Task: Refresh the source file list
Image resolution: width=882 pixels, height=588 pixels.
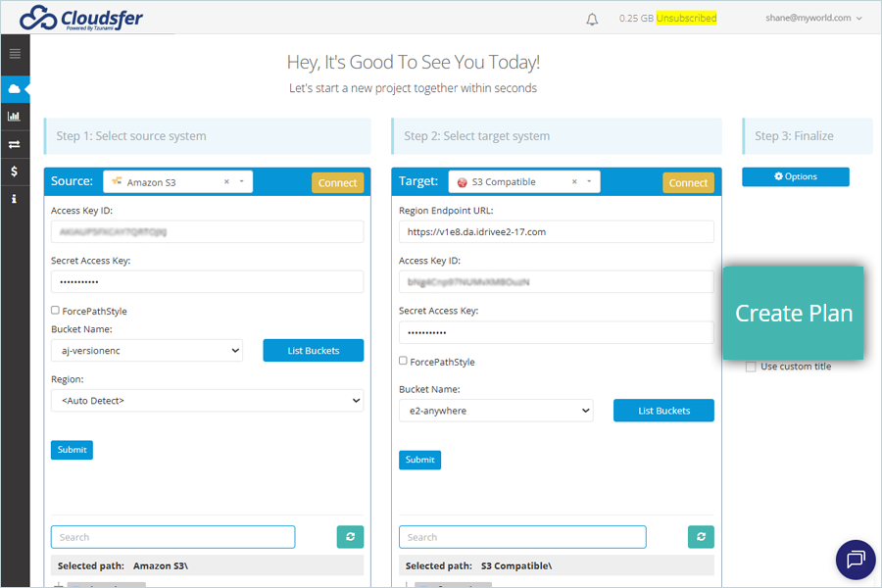Action: (351, 537)
